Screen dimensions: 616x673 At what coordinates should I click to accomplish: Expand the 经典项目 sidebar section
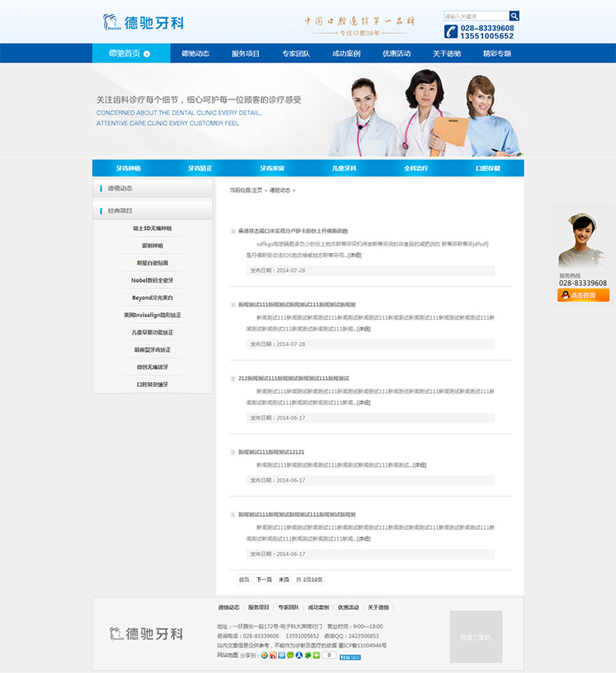(153, 211)
